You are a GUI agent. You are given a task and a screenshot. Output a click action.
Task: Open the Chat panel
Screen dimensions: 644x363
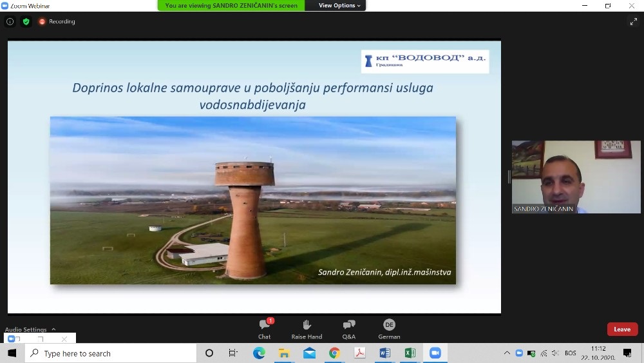[264, 328]
